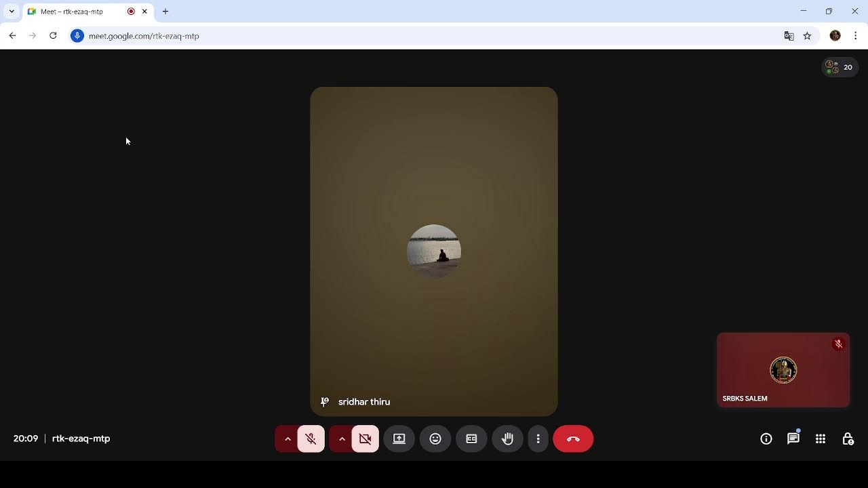Expand audio settings chevron next to microphone

pos(288,439)
